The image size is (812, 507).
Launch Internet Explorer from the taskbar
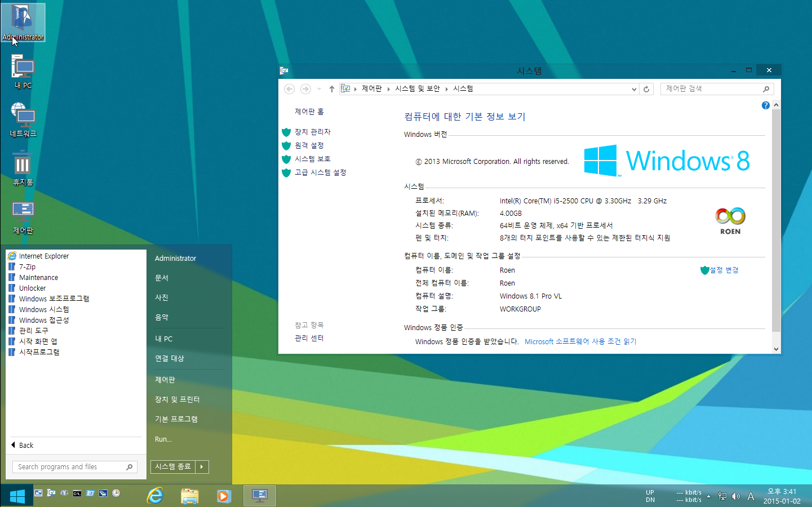[155, 496]
